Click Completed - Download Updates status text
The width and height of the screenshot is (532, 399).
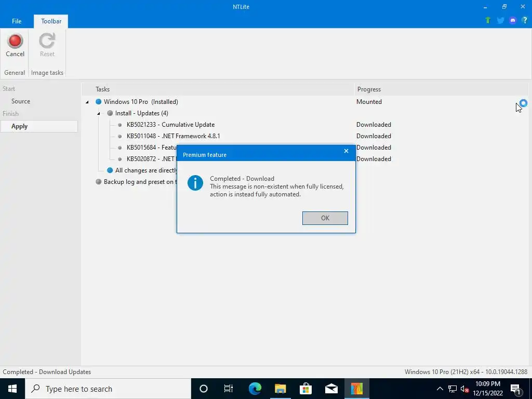click(47, 372)
